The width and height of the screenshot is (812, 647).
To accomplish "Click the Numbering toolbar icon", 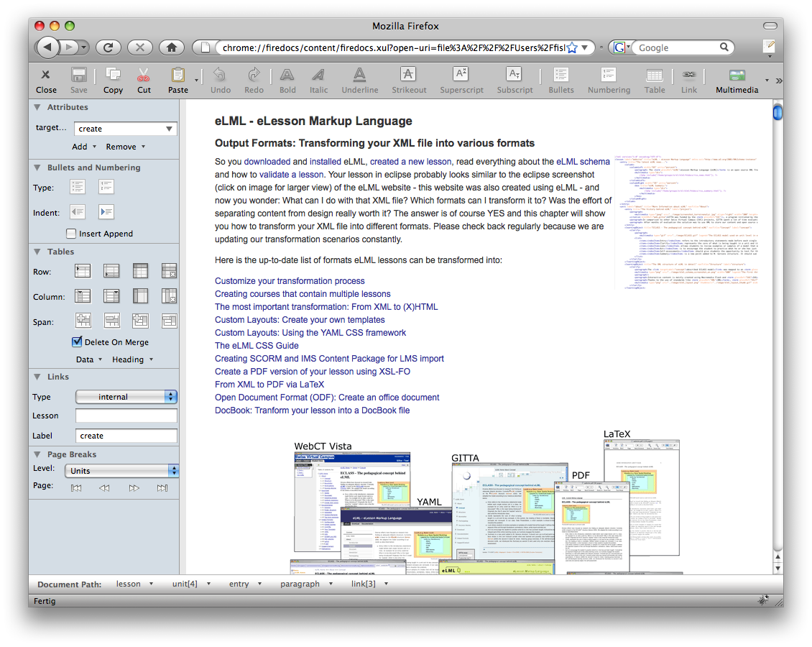I will point(609,75).
